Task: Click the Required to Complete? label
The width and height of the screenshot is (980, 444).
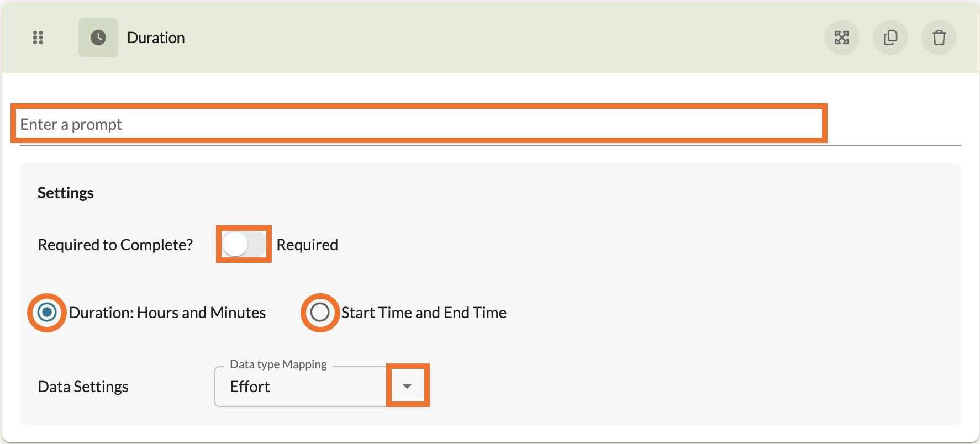Action: (x=115, y=245)
